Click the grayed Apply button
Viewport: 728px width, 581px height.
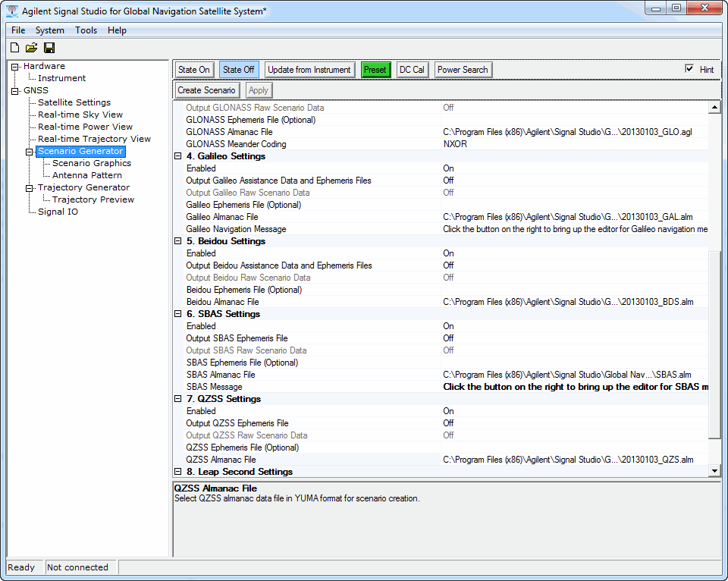258,90
